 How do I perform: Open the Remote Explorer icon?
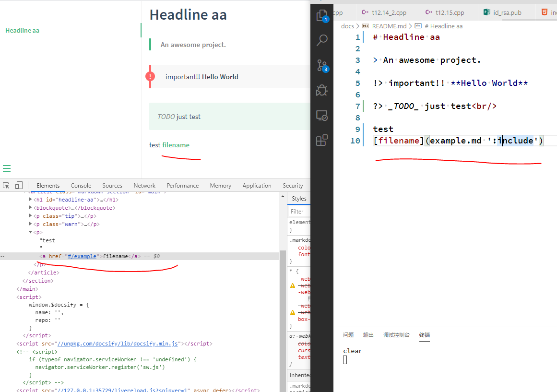click(322, 116)
